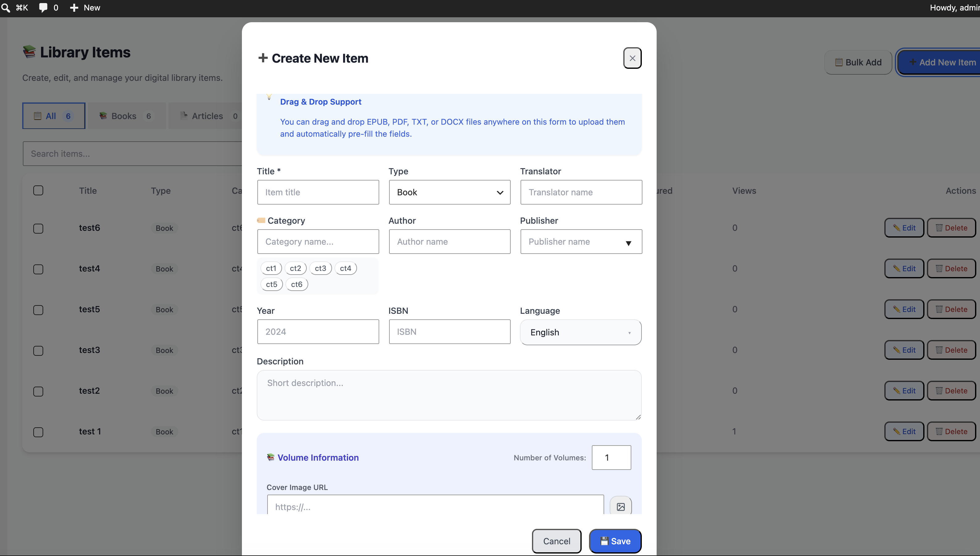Viewport: 980px width, 556px height.
Task: Click the Cover Image URL field
Action: point(435,505)
